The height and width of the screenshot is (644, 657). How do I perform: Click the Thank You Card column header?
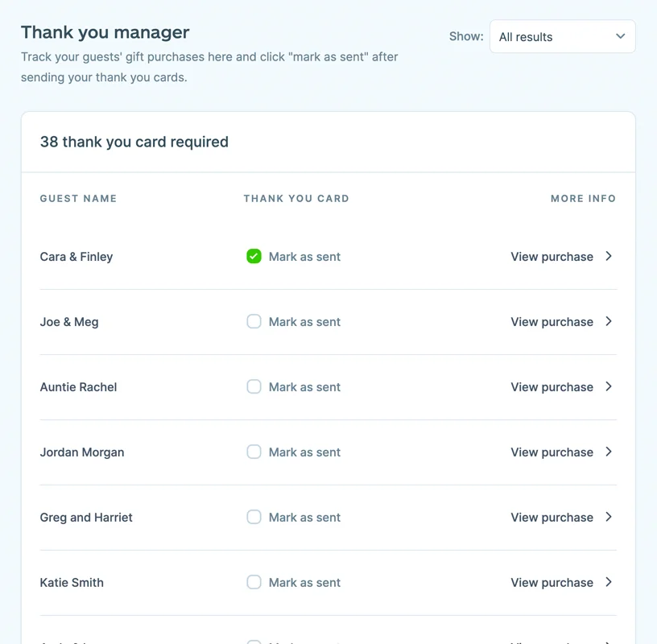tap(296, 198)
